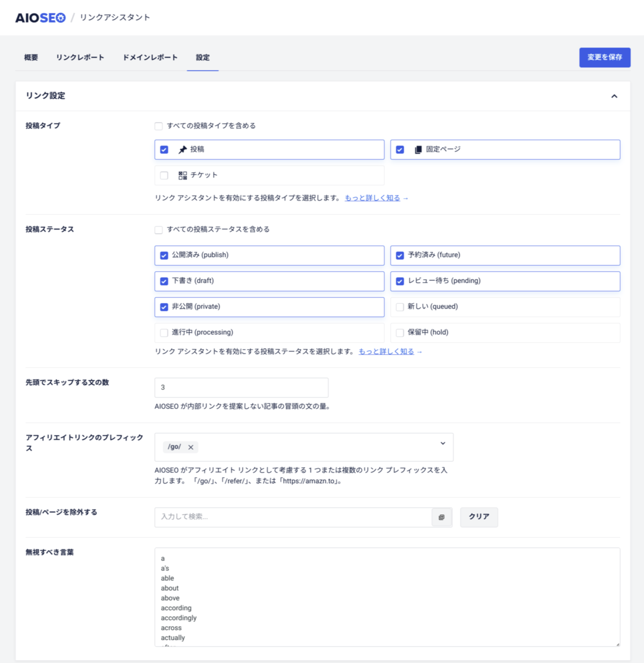Click the クリア button

pyautogui.click(x=479, y=517)
